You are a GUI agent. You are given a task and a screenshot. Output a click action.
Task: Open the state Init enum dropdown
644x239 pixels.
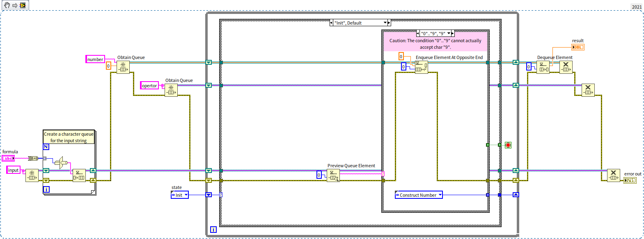186,195
